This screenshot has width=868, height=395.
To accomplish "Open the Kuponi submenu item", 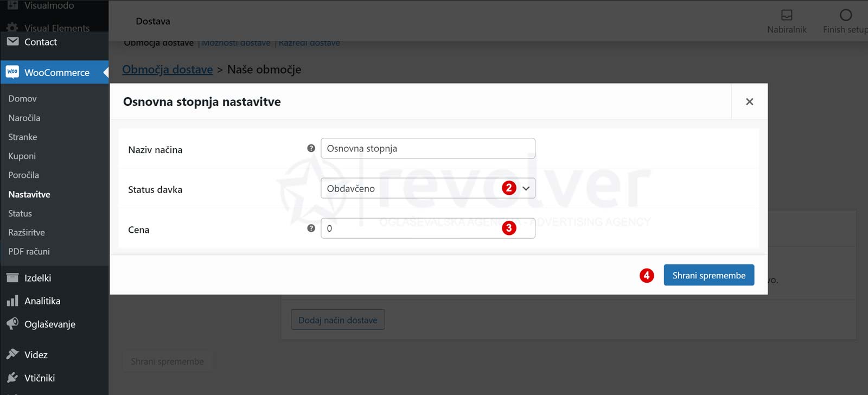I will tap(22, 156).
